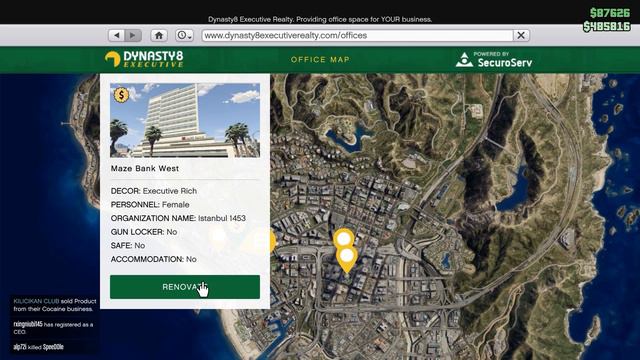This screenshot has height=360, width=640.
Task: Click the DECOR: Executive Rich line
Action: (154, 191)
